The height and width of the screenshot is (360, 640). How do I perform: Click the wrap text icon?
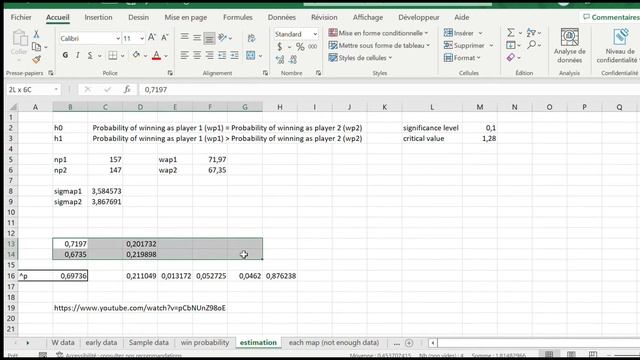pos(251,38)
